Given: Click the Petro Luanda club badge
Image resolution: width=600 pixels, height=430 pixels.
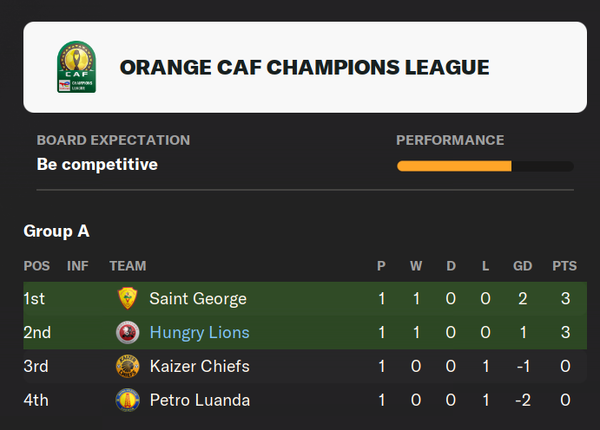Looking at the screenshot, I should coord(127,400).
